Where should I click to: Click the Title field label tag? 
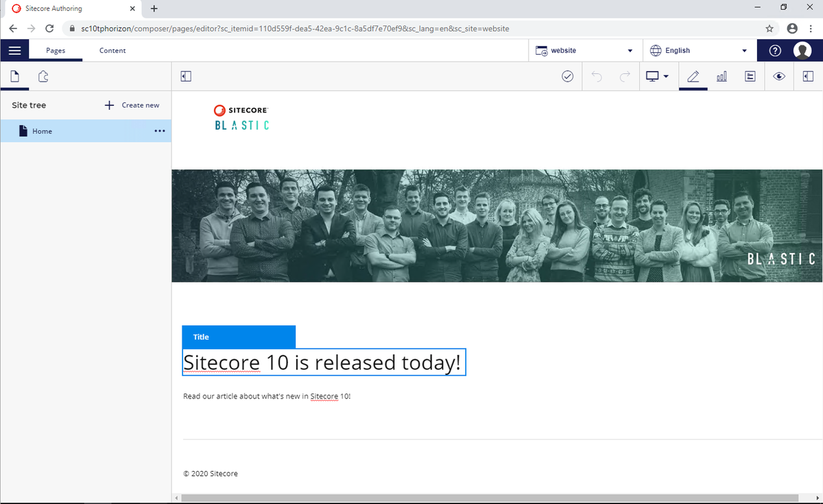[x=239, y=337]
